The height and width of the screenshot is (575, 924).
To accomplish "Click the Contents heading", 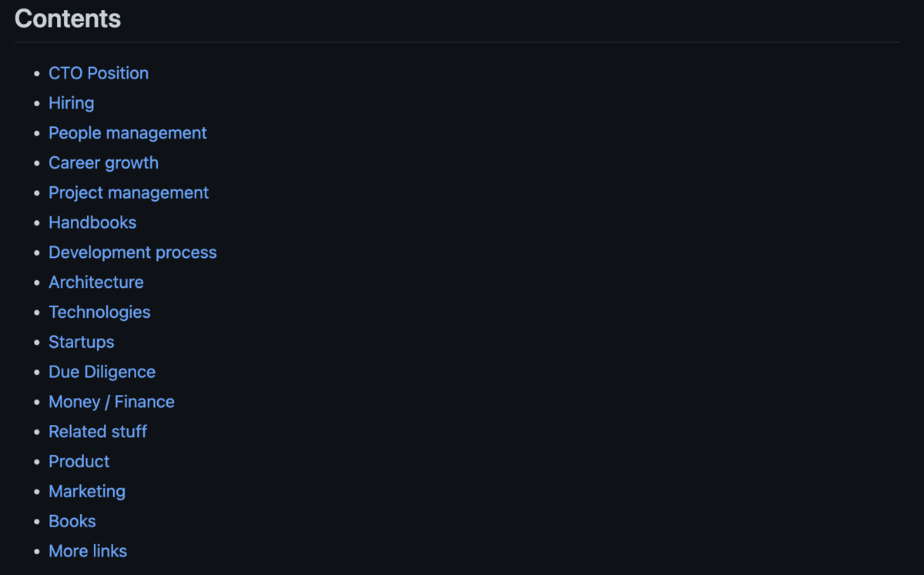I will tap(68, 18).
